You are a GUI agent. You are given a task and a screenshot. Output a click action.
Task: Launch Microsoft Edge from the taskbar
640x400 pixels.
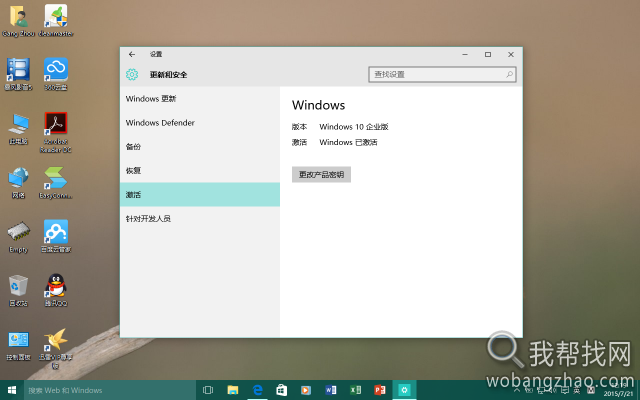tap(257, 390)
